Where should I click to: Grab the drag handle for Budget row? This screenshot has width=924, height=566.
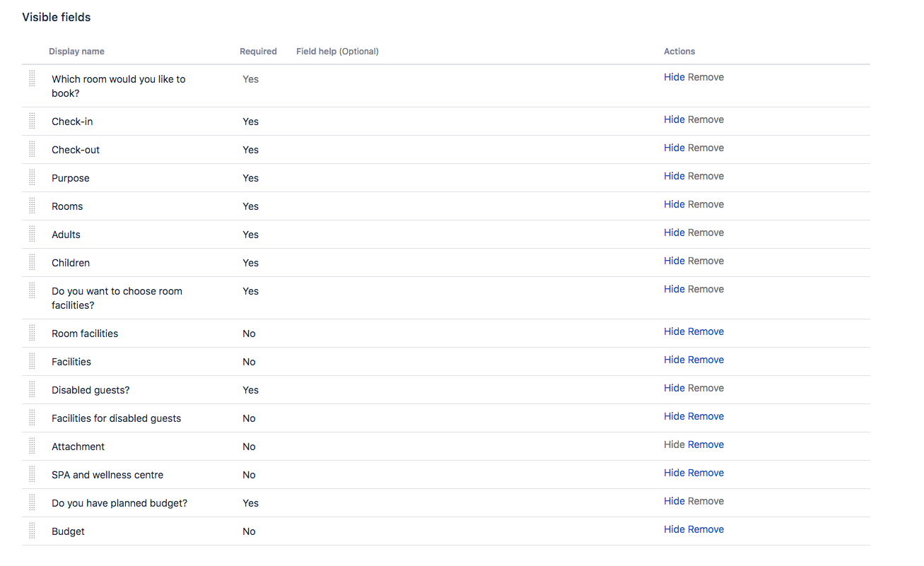coord(32,530)
